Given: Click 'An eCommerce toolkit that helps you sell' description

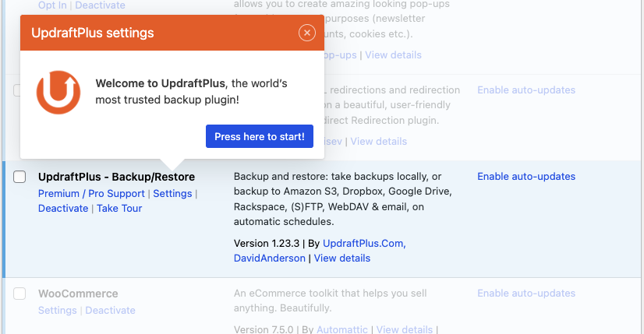Looking at the screenshot, I should coord(331,301).
